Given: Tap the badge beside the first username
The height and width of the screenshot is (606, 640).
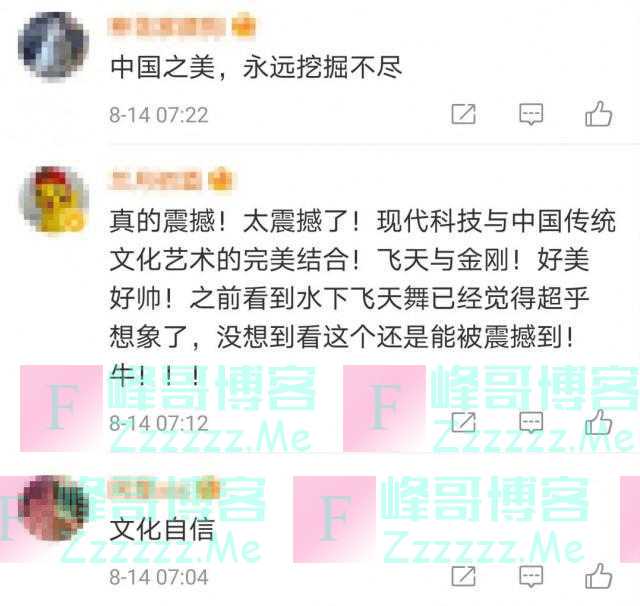Looking at the screenshot, I should (x=244, y=25).
